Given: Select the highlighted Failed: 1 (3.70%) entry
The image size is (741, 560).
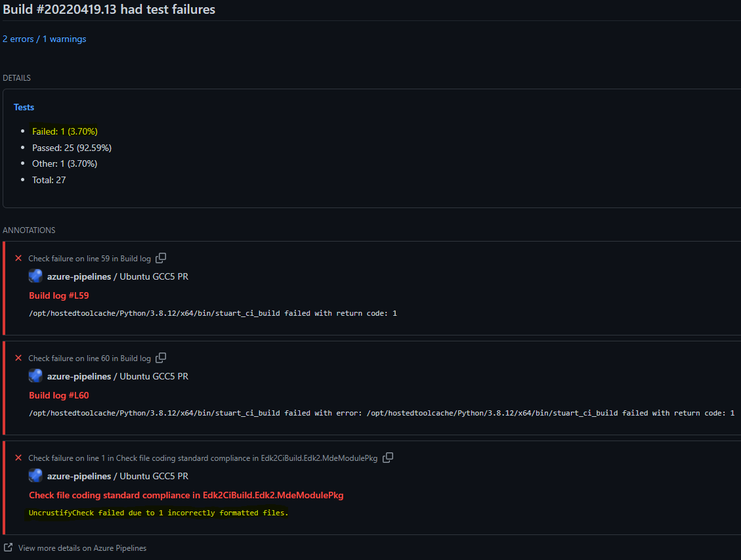Looking at the screenshot, I should 64,131.
